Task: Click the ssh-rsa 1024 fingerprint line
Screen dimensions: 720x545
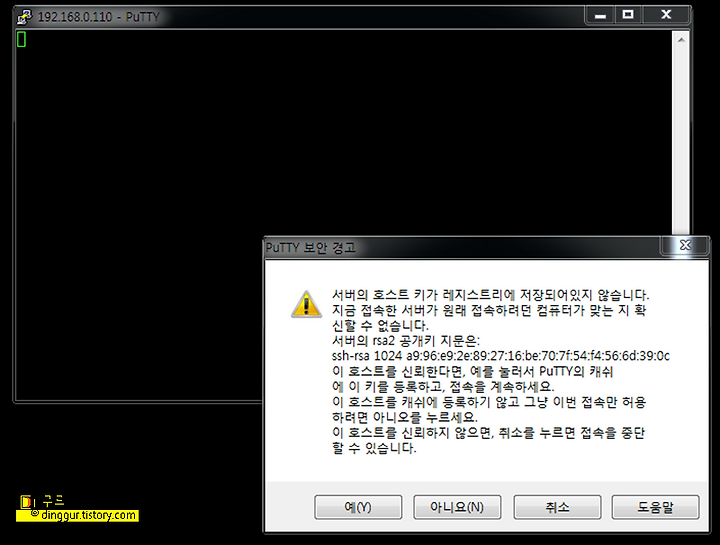Action: 501,356
